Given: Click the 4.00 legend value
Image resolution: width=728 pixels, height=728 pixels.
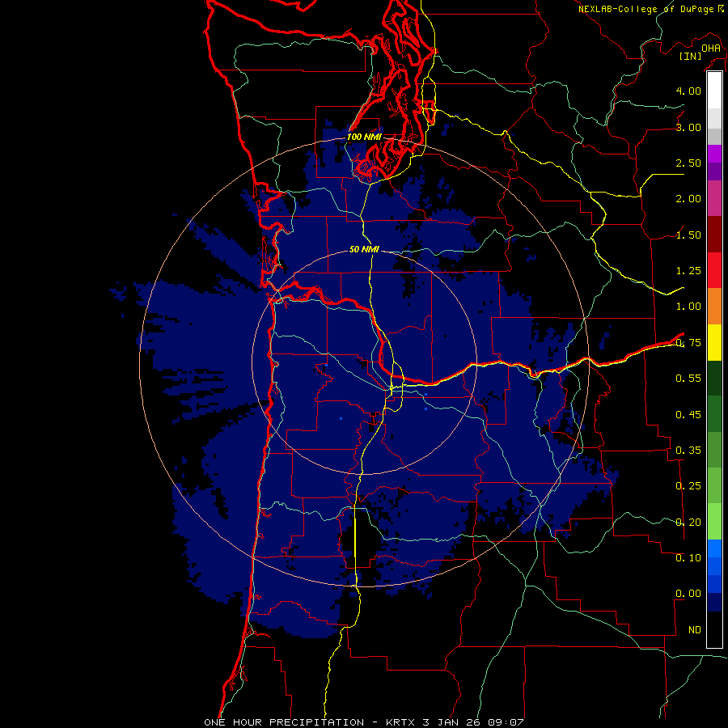Looking at the screenshot, I should click(688, 91).
